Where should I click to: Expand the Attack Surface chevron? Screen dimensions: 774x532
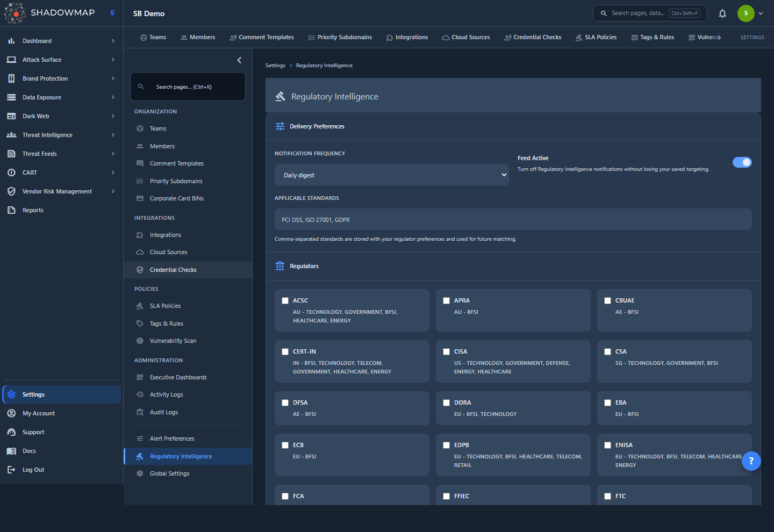click(113, 60)
